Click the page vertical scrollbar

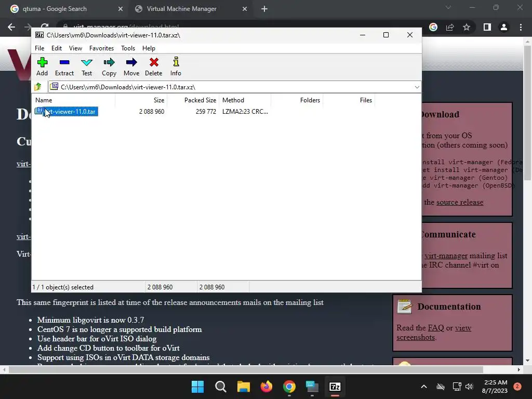point(527,113)
